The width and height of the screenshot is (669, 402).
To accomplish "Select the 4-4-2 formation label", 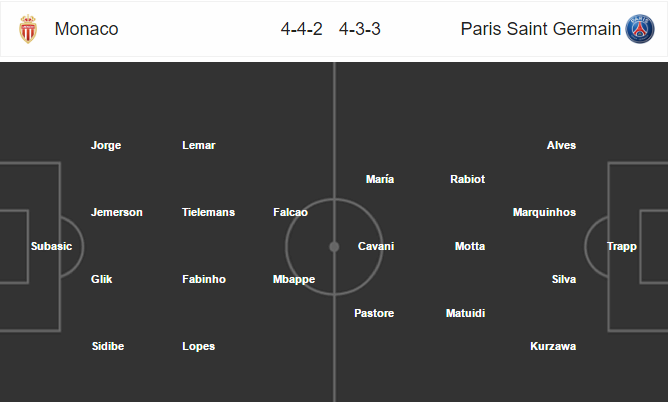I will click(x=302, y=29).
